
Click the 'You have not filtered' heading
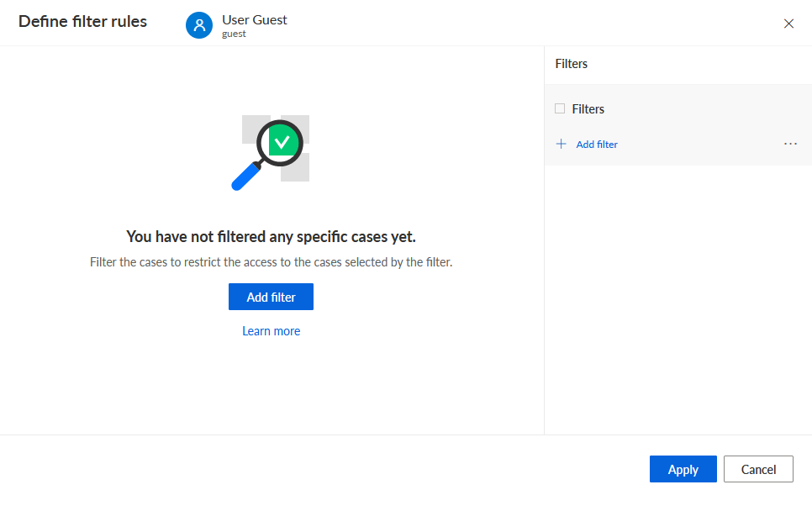click(271, 237)
